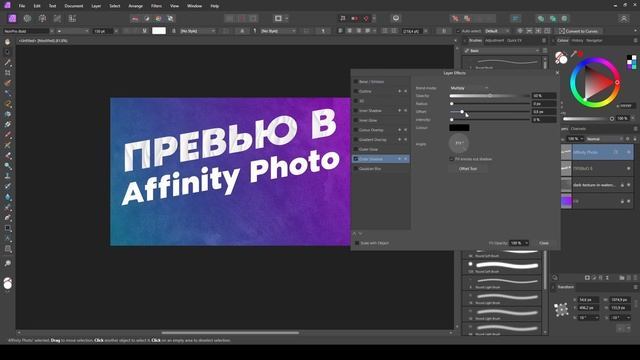Click the shadow Offset value field
This screenshot has width=640, height=360.
[x=544, y=111]
